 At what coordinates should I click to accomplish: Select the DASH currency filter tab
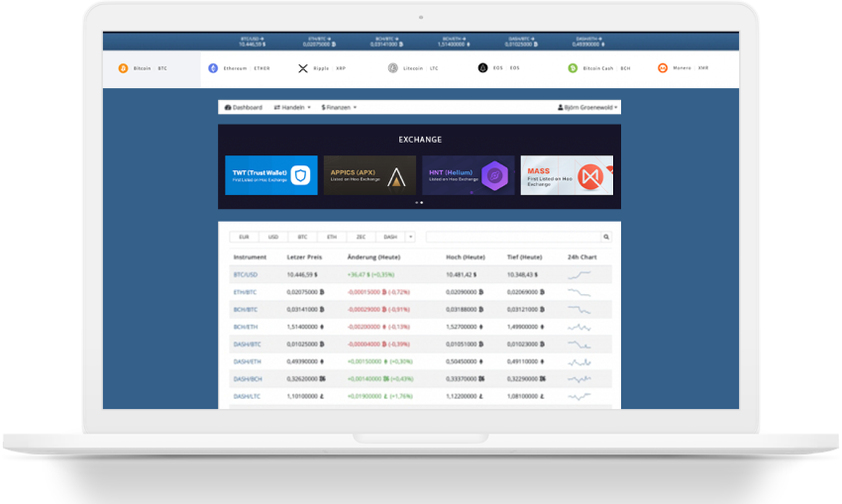[390, 237]
